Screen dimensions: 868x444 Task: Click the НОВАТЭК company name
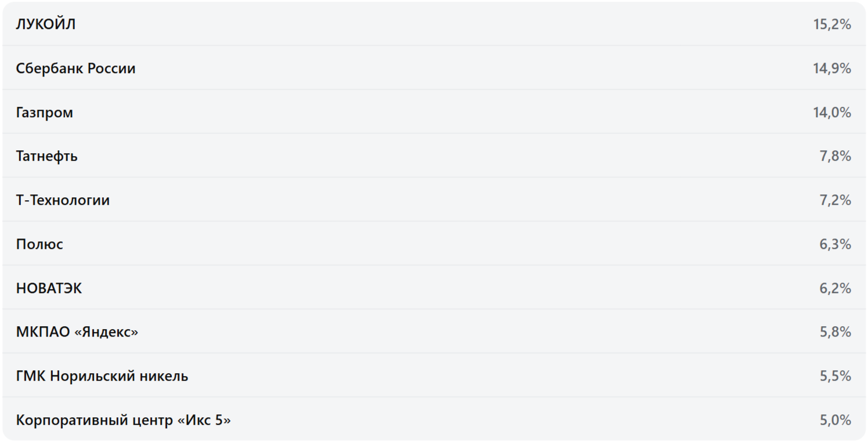pyautogui.click(x=49, y=288)
